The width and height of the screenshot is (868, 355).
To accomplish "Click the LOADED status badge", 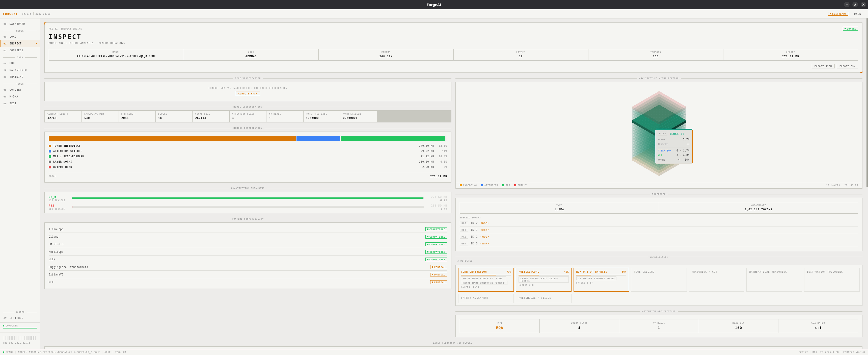I will pos(850,29).
